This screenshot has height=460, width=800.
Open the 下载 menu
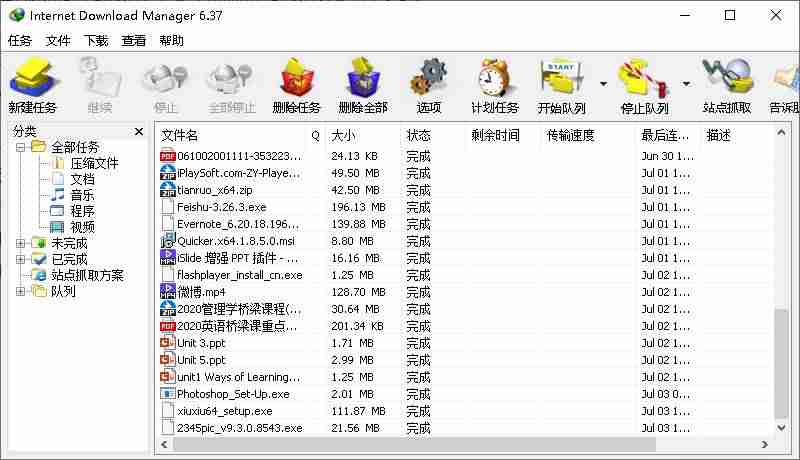pos(96,41)
